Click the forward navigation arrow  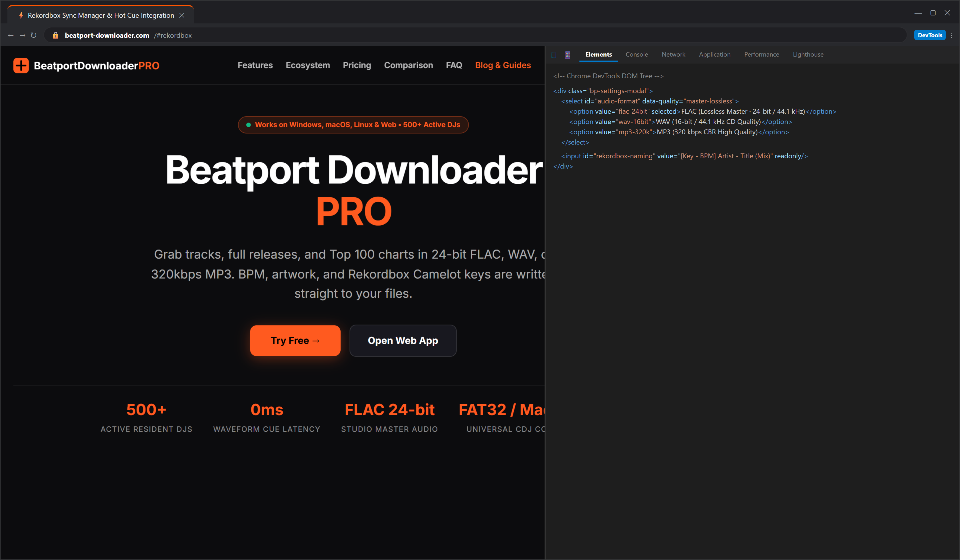(23, 35)
